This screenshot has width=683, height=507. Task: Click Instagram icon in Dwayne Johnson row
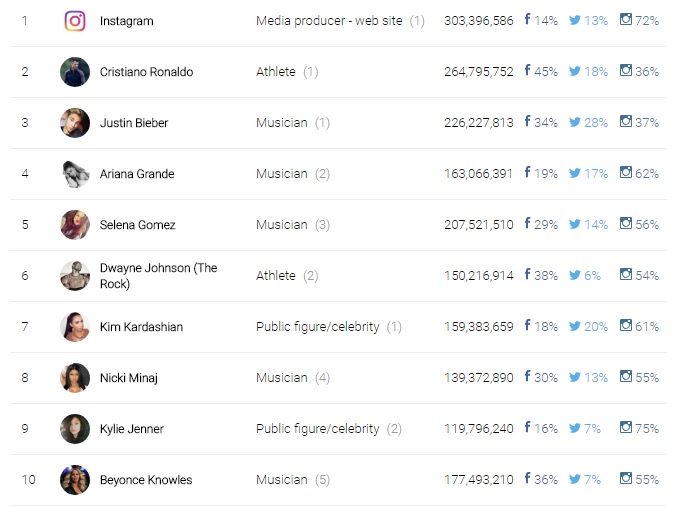coord(626,274)
